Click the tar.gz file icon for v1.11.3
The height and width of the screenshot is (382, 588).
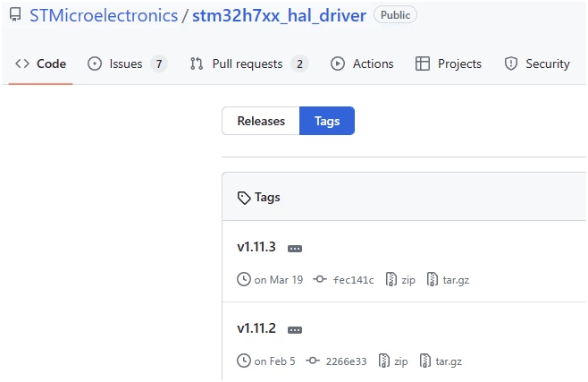433,279
